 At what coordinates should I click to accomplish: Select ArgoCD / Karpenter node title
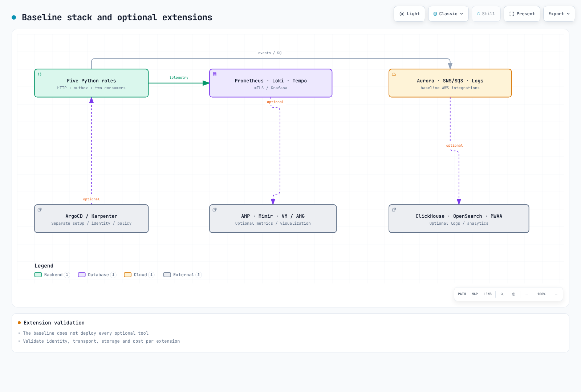92,216
